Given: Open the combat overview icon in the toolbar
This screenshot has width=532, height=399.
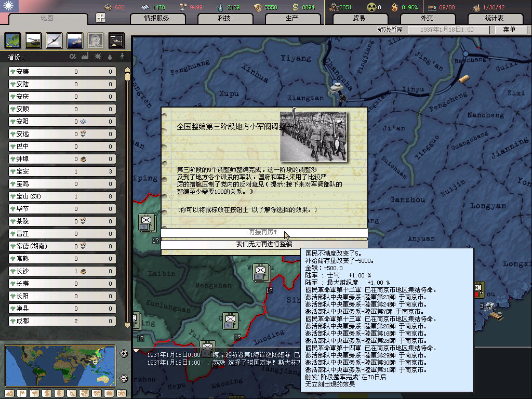Looking at the screenshot, I should pos(116,41).
